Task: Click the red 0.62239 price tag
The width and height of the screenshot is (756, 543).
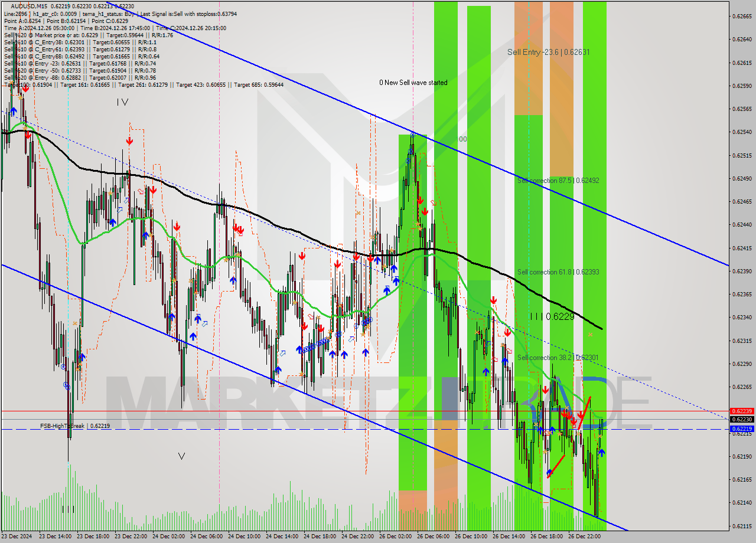Action: click(741, 411)
